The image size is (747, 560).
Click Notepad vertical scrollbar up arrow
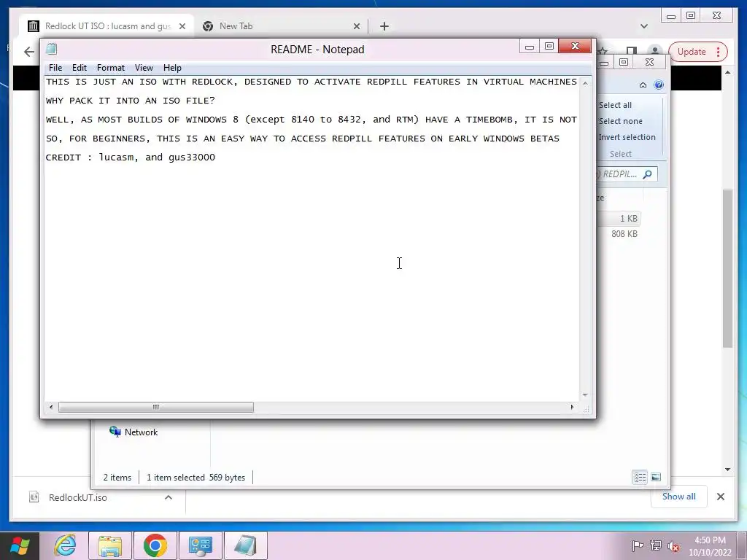pos(585,83)
